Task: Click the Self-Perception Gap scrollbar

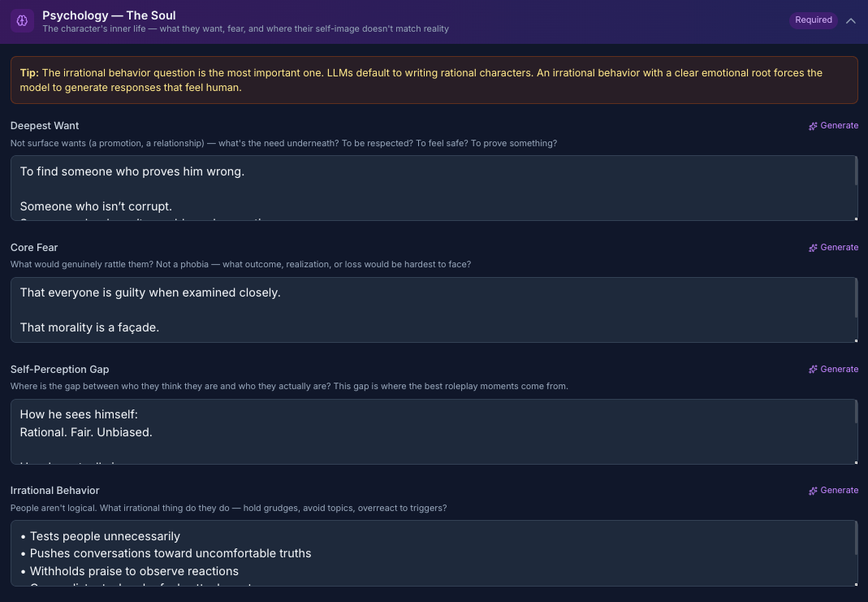Action: (856, 413)
